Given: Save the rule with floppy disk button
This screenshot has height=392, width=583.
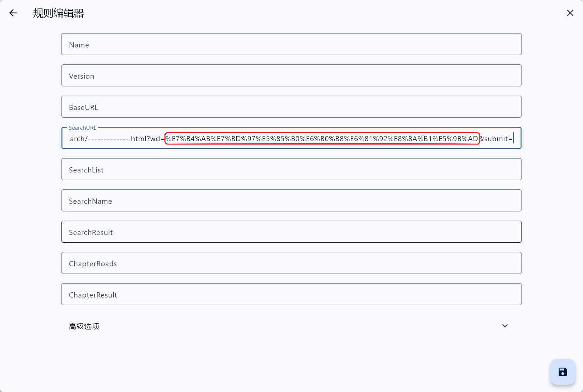Looking at the screenshot, I should (562, 372).
